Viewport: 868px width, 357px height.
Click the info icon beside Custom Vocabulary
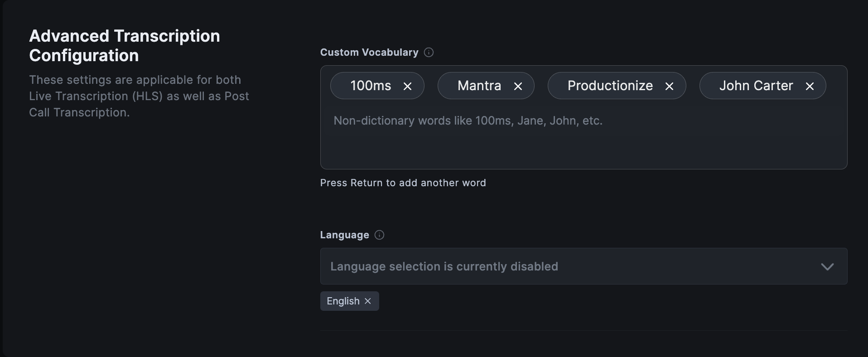(x=429, y=53)
